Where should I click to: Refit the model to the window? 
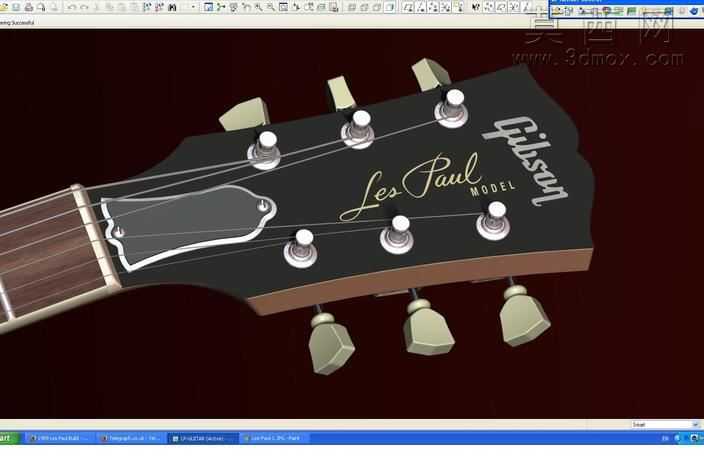click(283, 7)
